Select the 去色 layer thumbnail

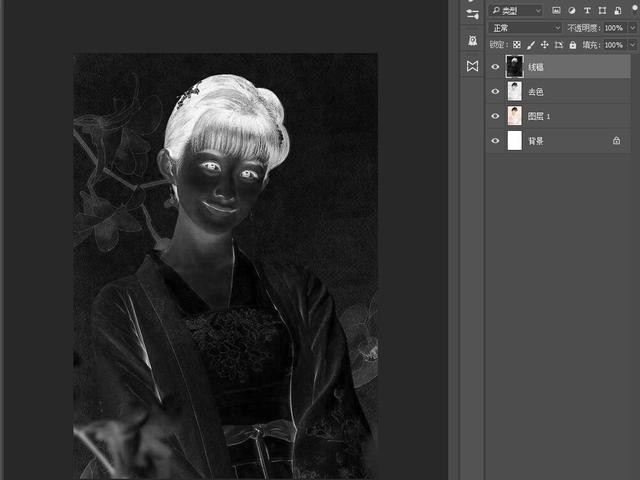(x=515, y=91)
